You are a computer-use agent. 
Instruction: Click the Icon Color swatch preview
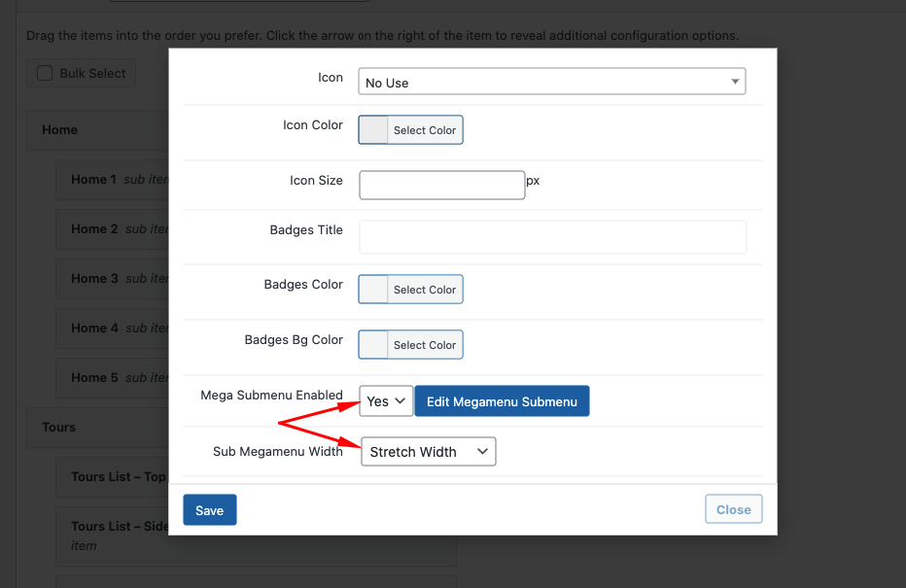[x=374, y=130]
